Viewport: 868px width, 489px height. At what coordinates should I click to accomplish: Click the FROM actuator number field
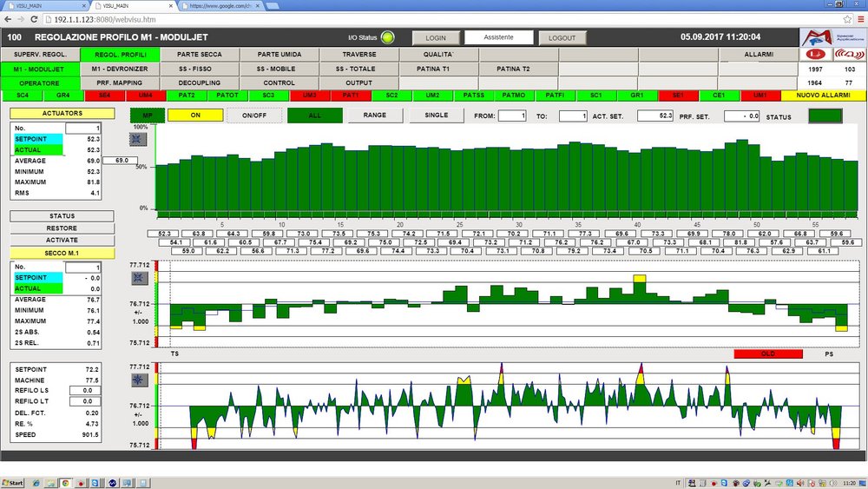point(511,116)
